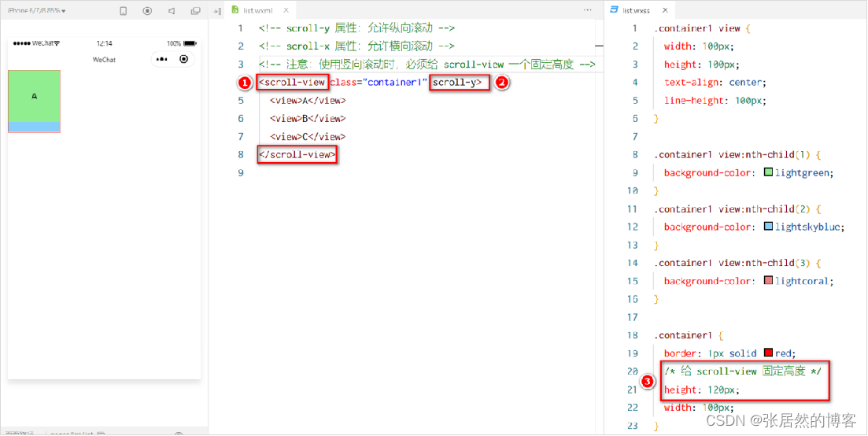Toggle the simulator speaker mute icon
Viewport: 868px width, 436px height.
(x=172, y=10)
